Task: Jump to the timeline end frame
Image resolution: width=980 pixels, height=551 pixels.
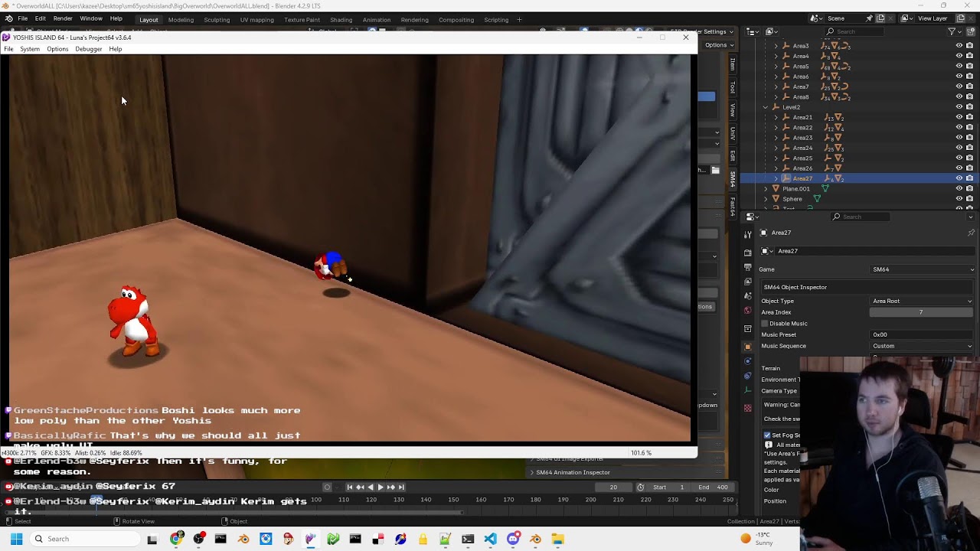Action: click(x=401, y=487)
